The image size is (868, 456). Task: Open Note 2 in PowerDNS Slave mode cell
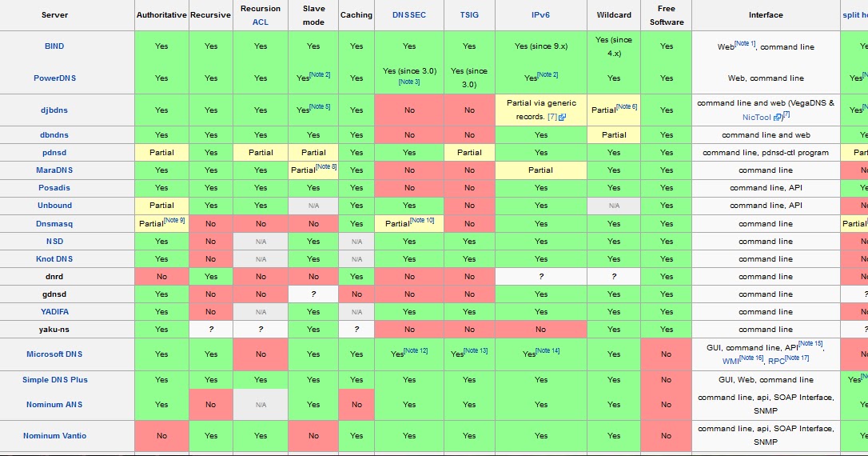point(320,74)
